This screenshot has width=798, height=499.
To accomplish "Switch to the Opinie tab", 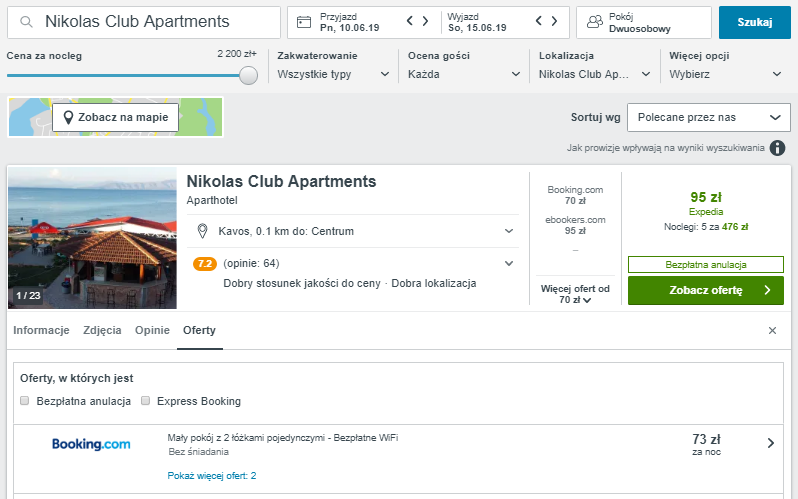I will pyautogui.click(x=152, y=330).
